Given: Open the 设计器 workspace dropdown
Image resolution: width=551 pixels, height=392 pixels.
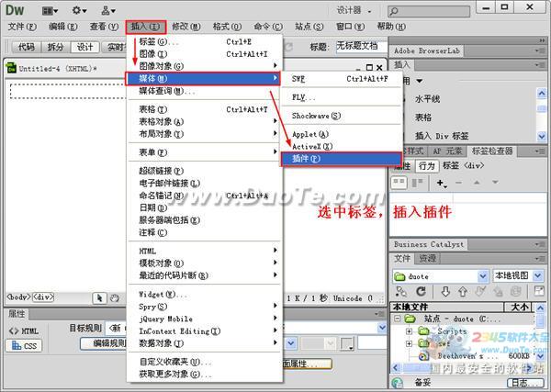Looking at the screenshot, I should tap(354, 10).
